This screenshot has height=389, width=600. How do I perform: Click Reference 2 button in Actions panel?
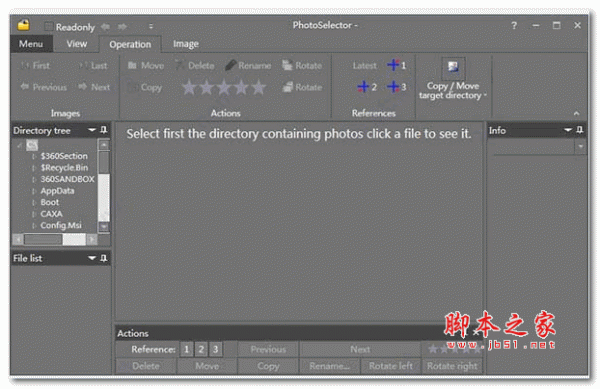[x=201, y=349]
